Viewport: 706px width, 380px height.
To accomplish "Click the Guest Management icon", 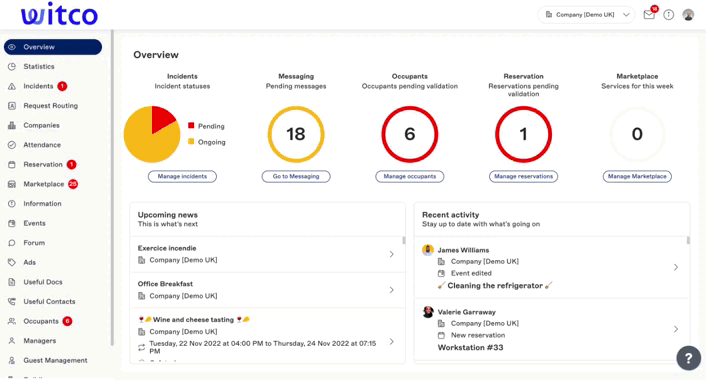I will [x=12, y=360].
